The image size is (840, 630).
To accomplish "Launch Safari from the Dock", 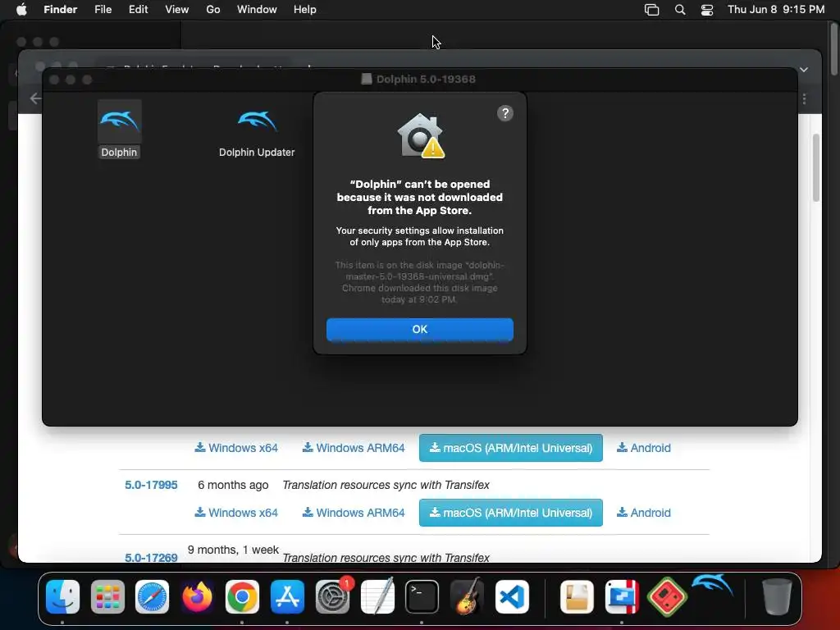I will pyautogui.click(x=152, y=597).
